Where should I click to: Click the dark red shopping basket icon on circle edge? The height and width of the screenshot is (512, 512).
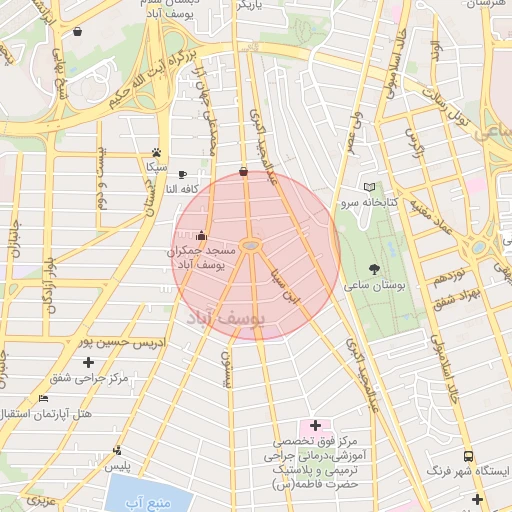point(244,172)
